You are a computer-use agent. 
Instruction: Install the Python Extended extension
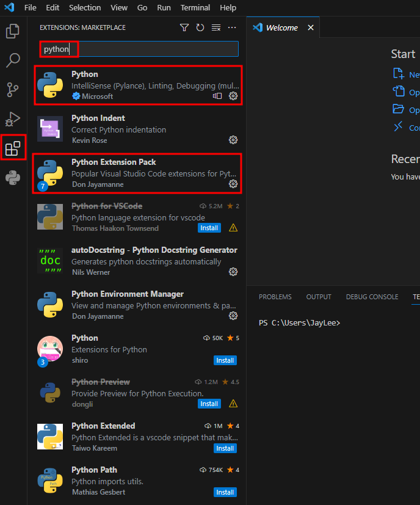pos(225,448)
